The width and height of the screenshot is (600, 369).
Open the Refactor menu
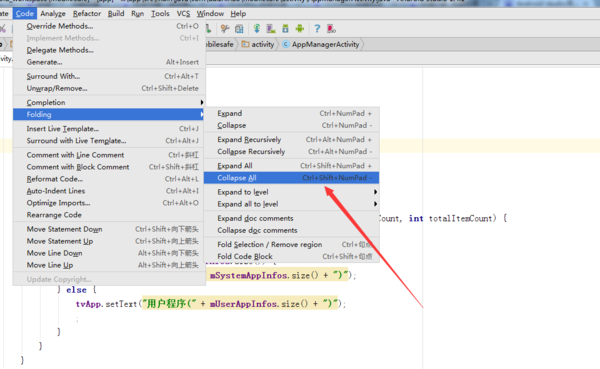pos(87,13)
